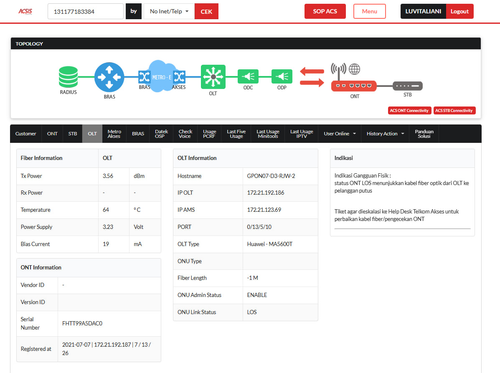This screenshot has width=500, height=373.
Task: Click the customer number search field
Action: (x=86, y=11)
